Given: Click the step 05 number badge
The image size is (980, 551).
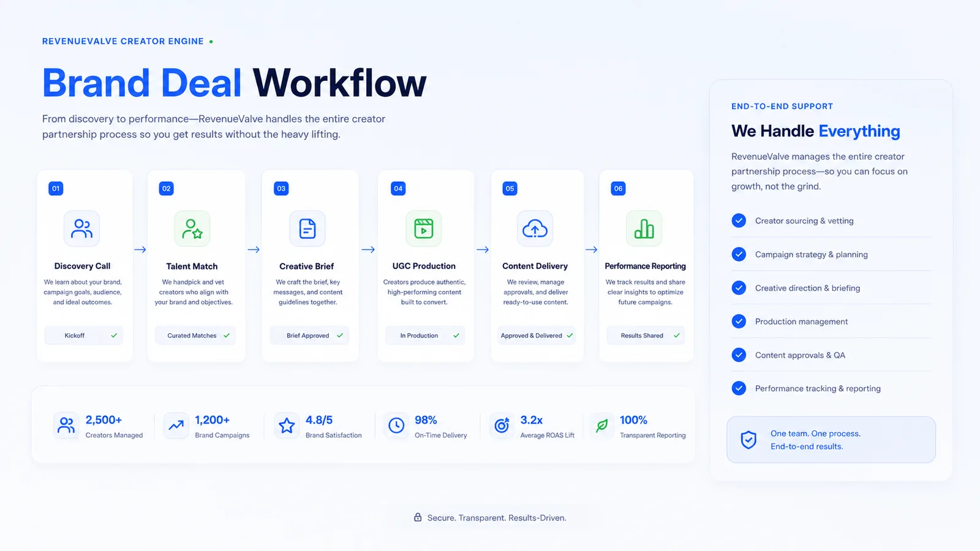Looking at the screenshot, I should pyautogui.click(x=510, y=189).
